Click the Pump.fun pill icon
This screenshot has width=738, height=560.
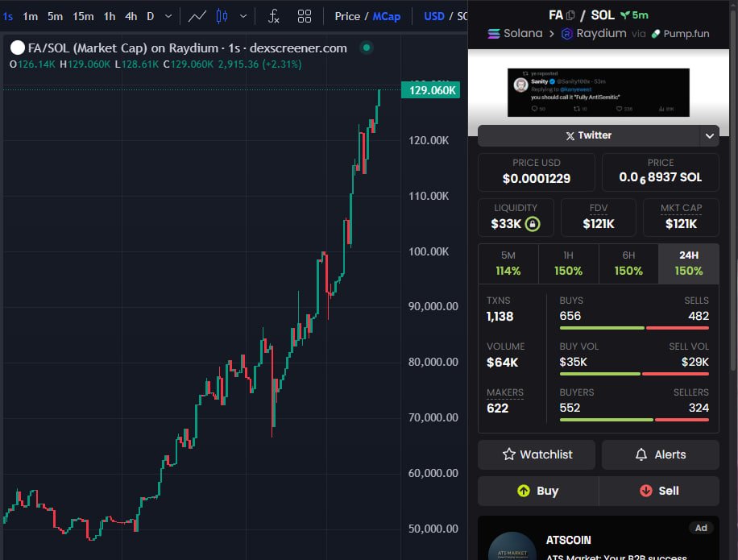(x=656, y=34)
